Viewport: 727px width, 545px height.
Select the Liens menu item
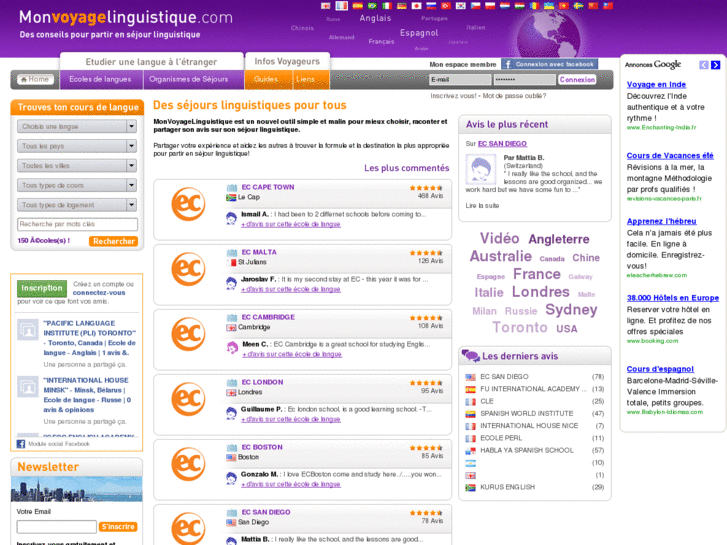(306, 79)
